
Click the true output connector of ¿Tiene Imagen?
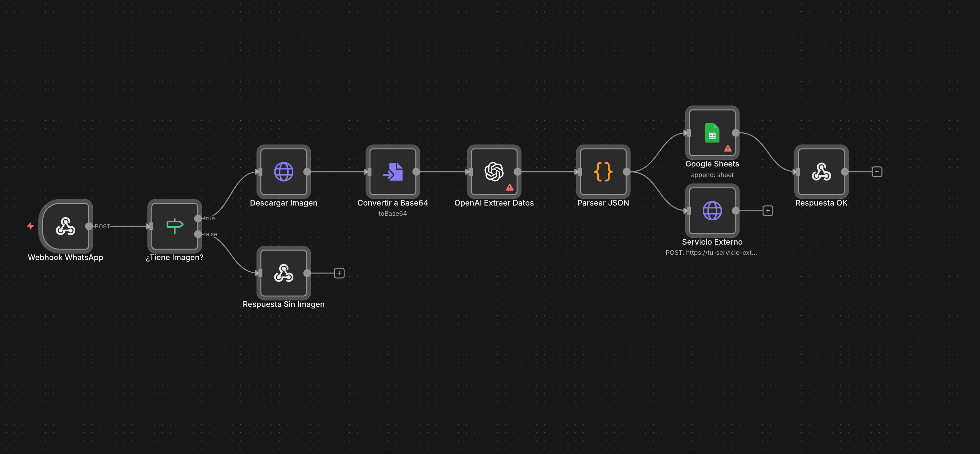tap(198, 219)
